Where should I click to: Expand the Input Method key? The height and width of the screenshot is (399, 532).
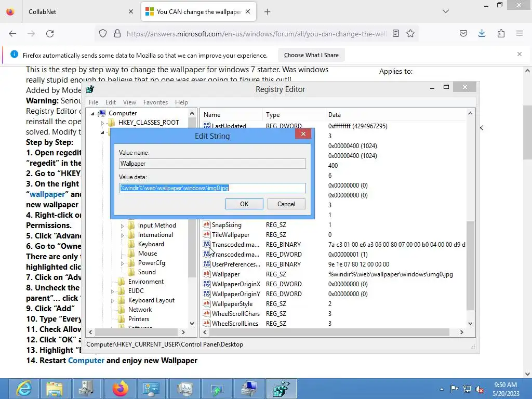(x=122, y=225)
